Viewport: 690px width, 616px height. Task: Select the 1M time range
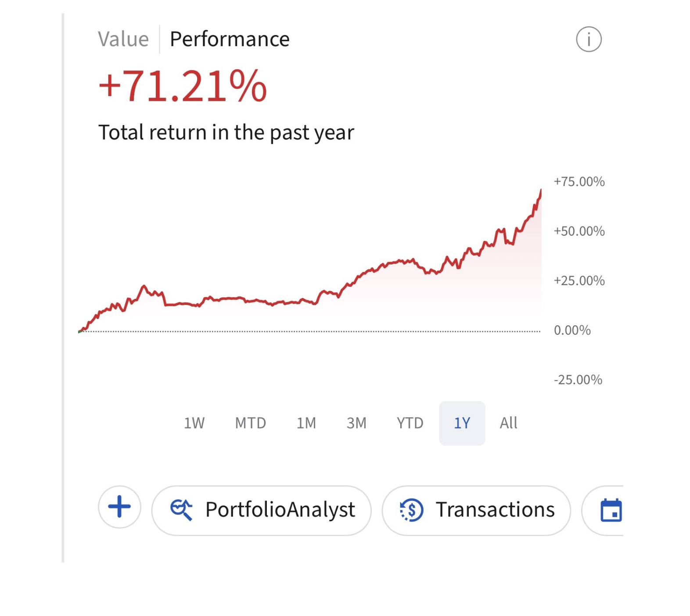(x=306, y=423)
